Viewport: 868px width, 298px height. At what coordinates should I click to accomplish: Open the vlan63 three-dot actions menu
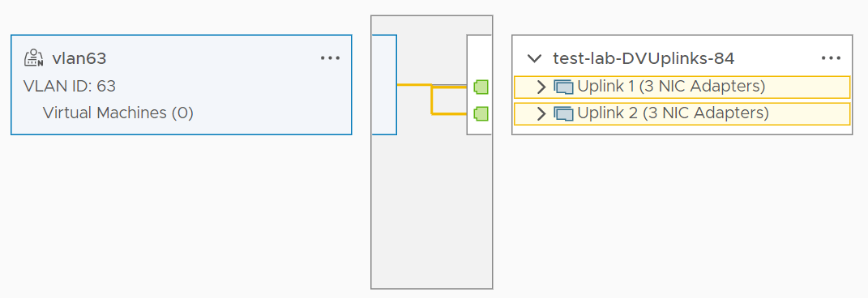330,58
